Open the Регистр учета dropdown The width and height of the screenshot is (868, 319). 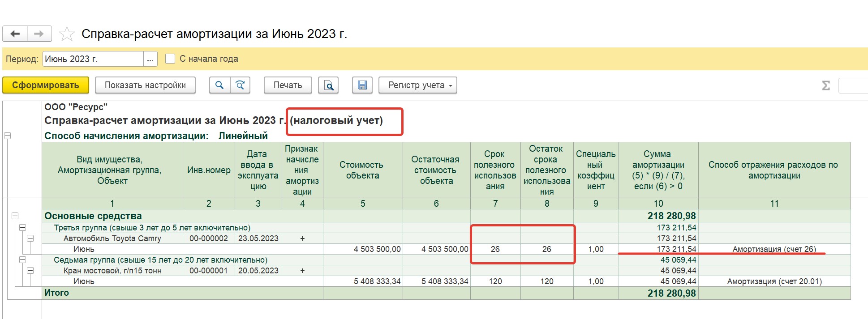417,85
